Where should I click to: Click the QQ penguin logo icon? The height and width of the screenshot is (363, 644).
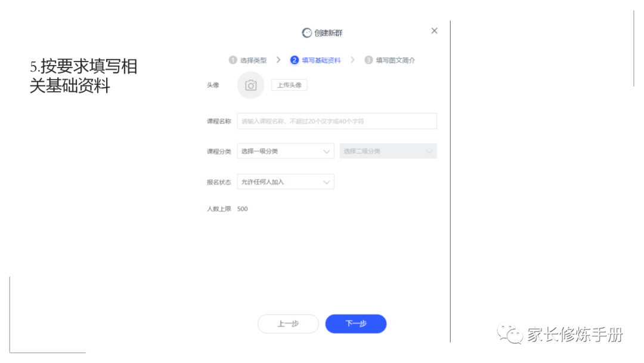click(307, 33)
